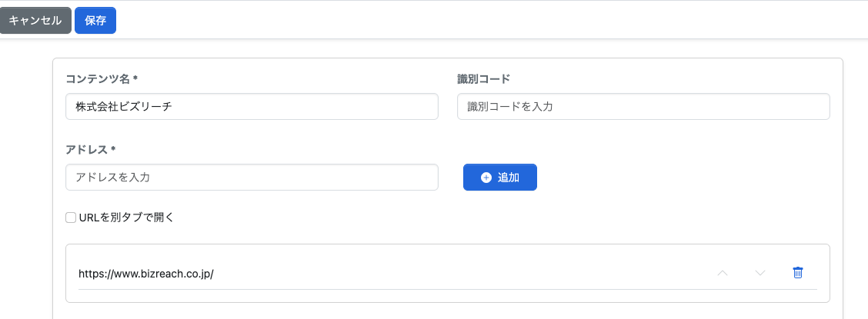Click the 識別コード field label
The width and height of the screenshot is (868, 319).
(x=483, y=79)
